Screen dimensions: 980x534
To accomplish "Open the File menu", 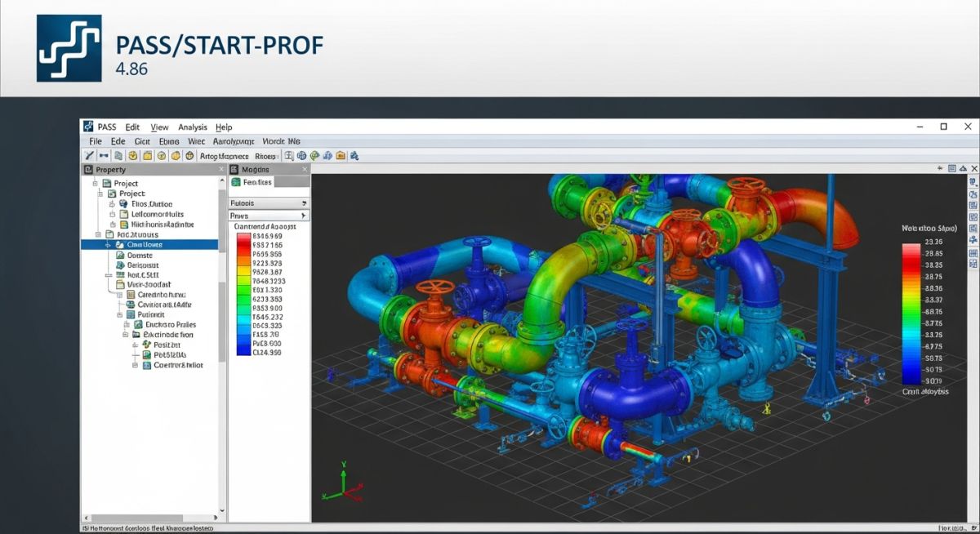I will click(96, 141).
